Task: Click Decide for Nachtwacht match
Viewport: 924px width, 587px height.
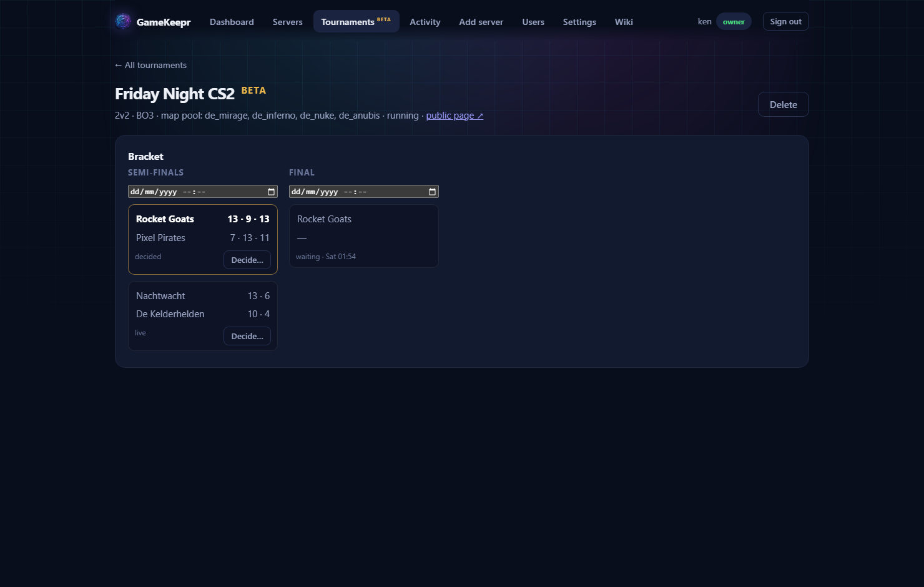Action: (x=247, y=336)
